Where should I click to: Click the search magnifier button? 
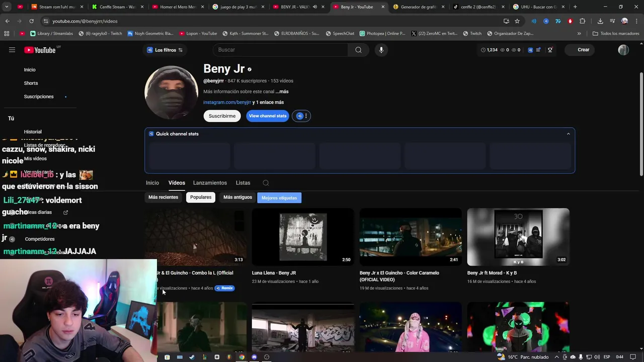(358, 50)
